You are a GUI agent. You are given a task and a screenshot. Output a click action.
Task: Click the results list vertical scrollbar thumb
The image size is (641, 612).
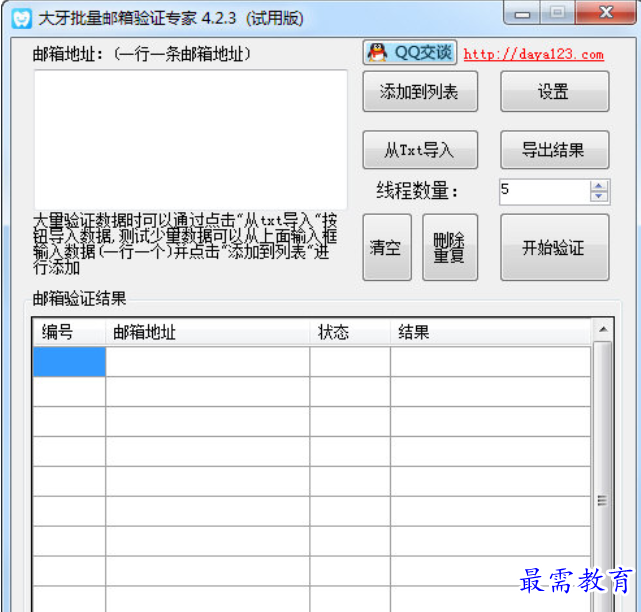point(603,478)
